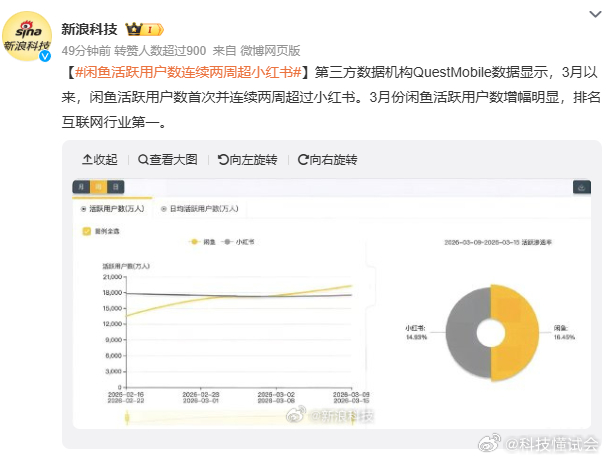This screenshot has height=460, width=606.
Task: Open the 新浪科技 profile avatar
Action: pos(27,36)
